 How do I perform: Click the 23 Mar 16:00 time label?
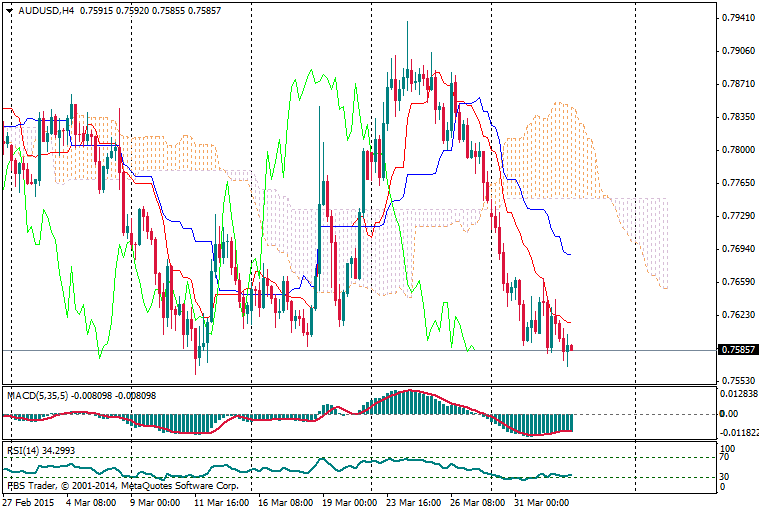(413, 502)
